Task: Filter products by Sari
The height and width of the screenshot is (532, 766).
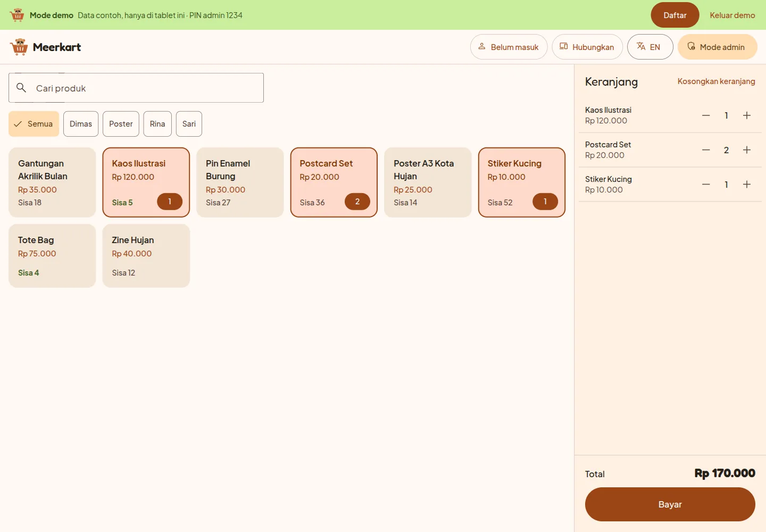Action: [x=189, y=124]
